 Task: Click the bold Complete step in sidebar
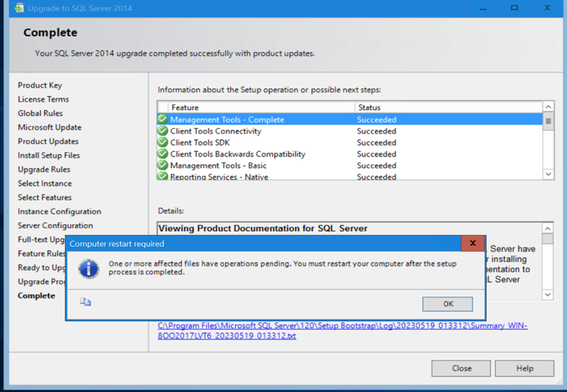(37, 296)
